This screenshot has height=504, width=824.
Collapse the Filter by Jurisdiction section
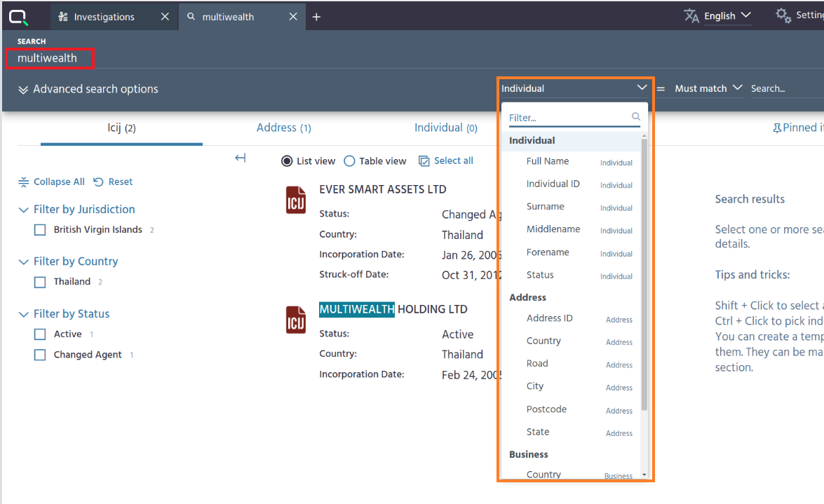click(23, 209)
